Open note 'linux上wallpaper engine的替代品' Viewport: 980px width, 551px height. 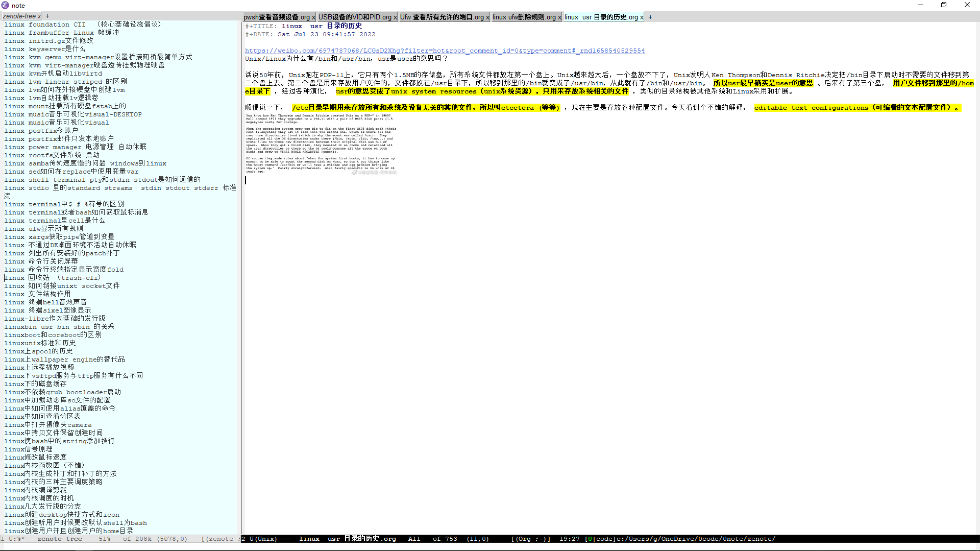click(x=64, y=360)
